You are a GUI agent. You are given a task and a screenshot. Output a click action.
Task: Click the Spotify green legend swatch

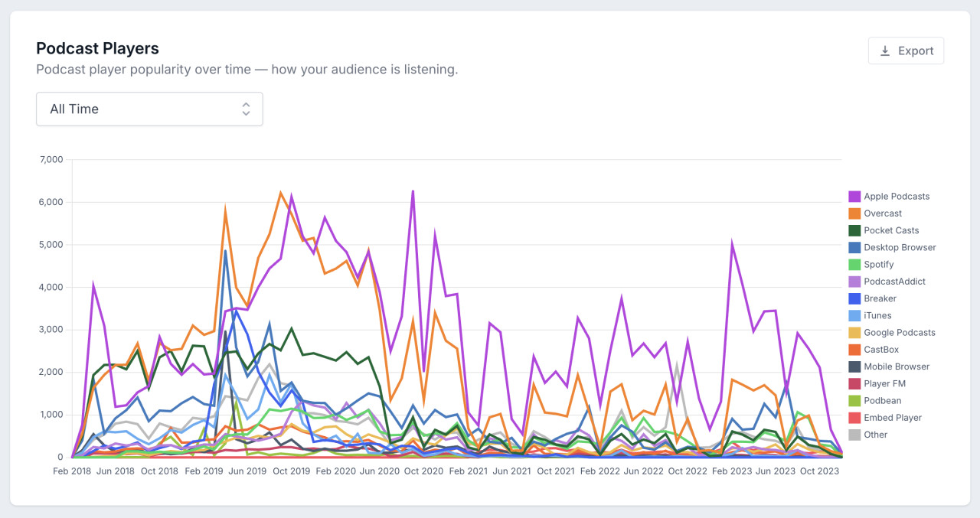click(x=854, y=265)
